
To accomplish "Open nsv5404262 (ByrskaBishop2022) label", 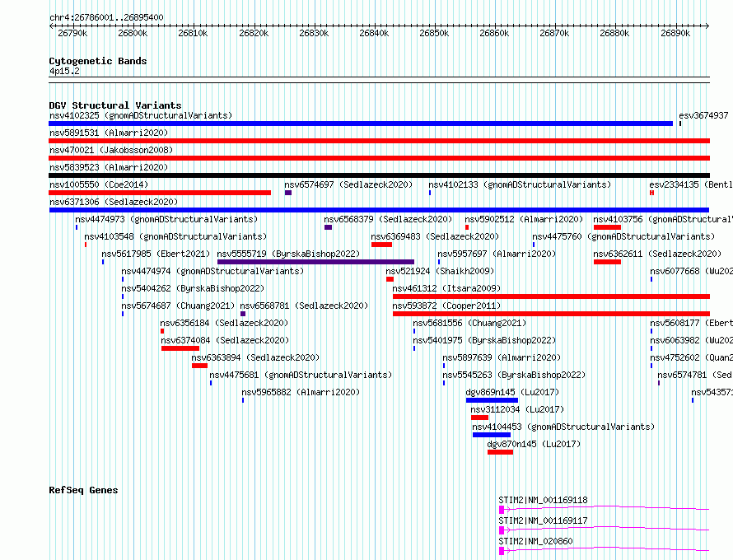I will (x=193, y=288).
